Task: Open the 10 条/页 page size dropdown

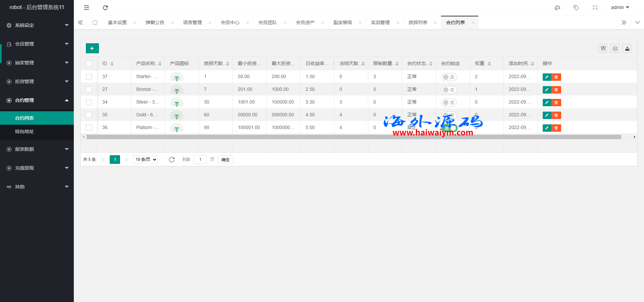Action: click(x=146, y=160)
